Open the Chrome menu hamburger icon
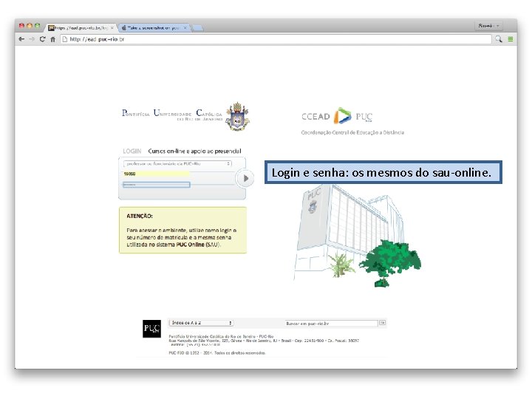 (511, 39)
